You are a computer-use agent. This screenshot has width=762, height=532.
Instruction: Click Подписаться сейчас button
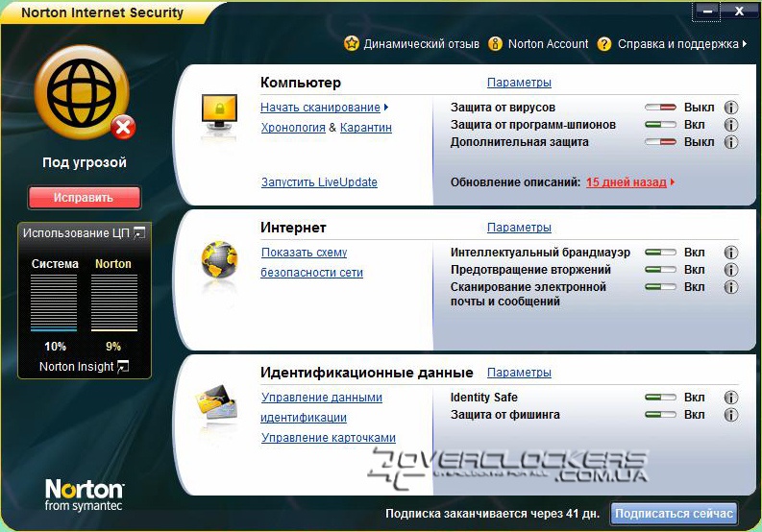tap(674, 514)
